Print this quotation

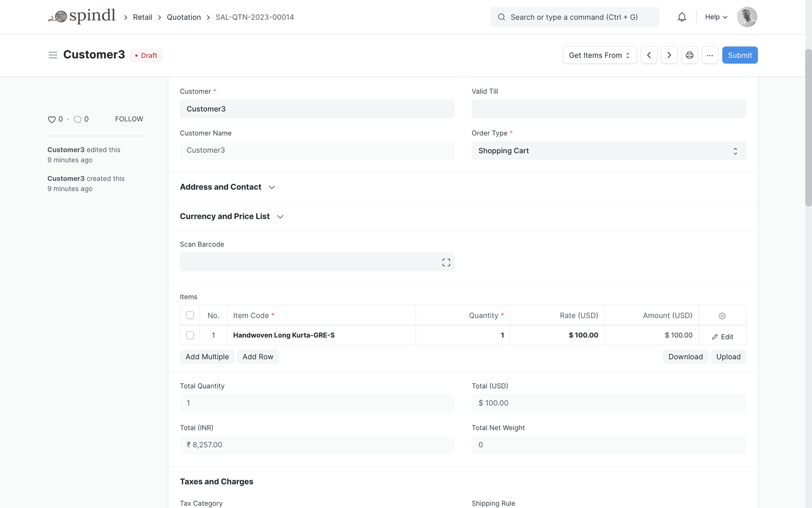click(689, 55)
